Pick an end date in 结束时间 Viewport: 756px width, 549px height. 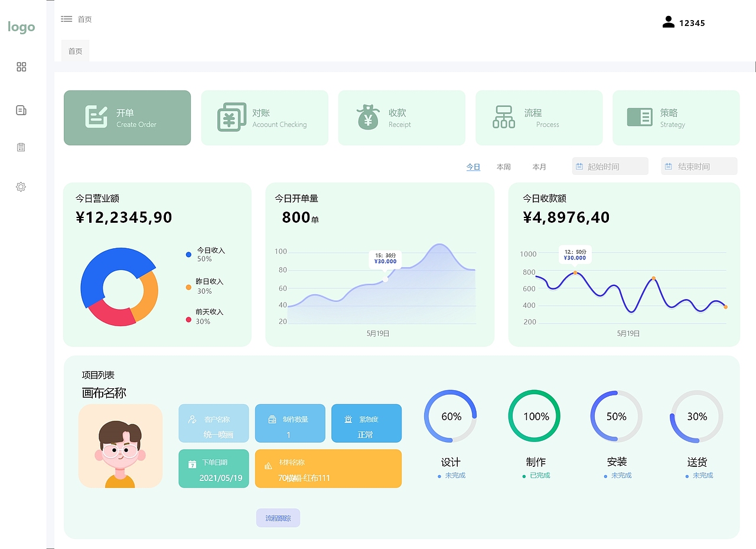pyautogui.click(x=699, y=166)
